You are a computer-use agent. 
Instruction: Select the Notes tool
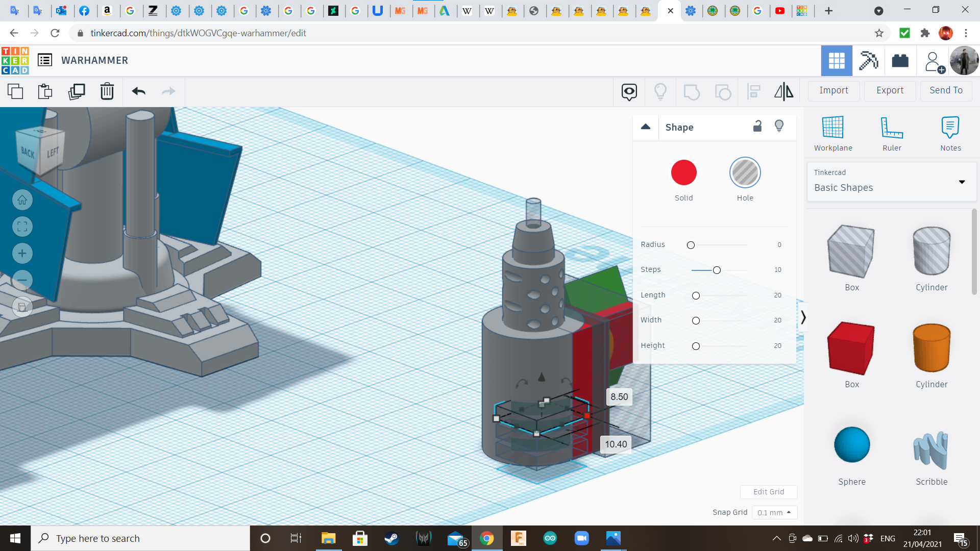(950, 134)
